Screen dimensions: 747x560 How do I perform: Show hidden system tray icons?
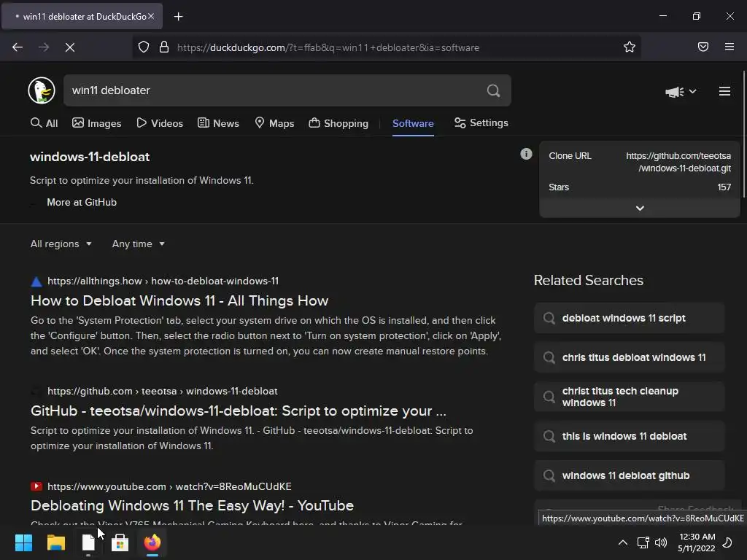click(623, 542)
